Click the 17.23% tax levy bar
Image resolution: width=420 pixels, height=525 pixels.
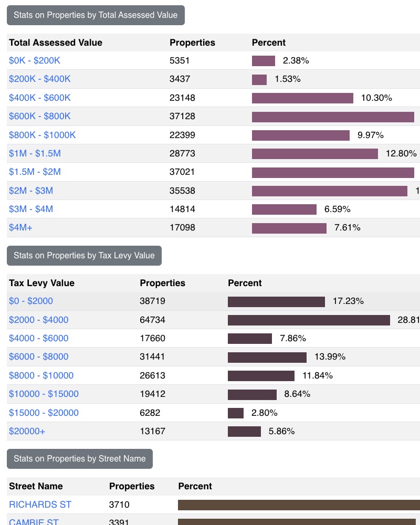[276, 301]
